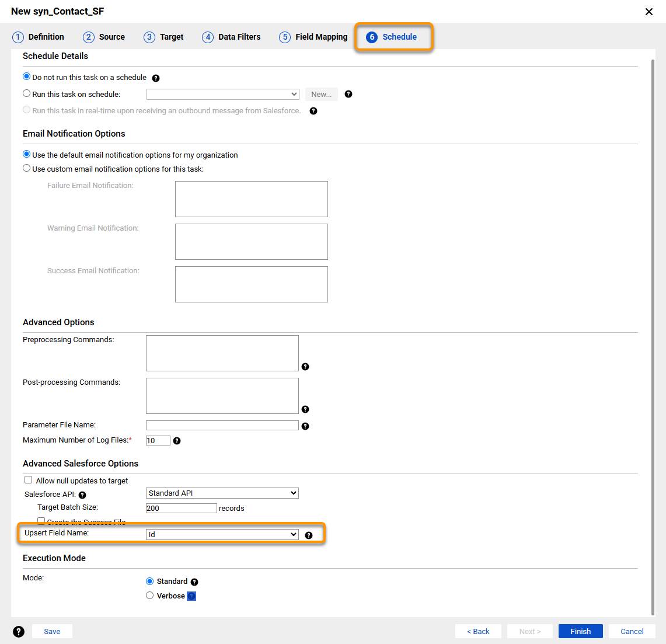The height and width of the screenshot is (644, 666).
Task: Click the Failure Email Notification text box
Action: tap(252, 199)
